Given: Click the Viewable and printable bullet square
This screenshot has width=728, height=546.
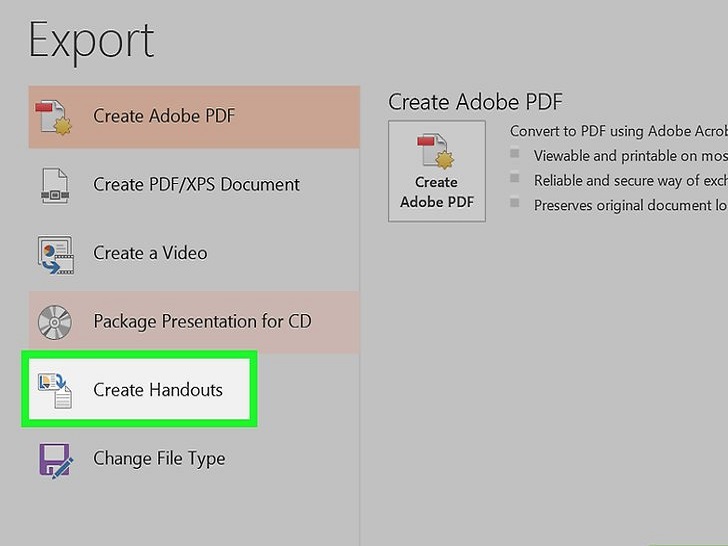Looking at the screenshot, I should tap(515, 155).
